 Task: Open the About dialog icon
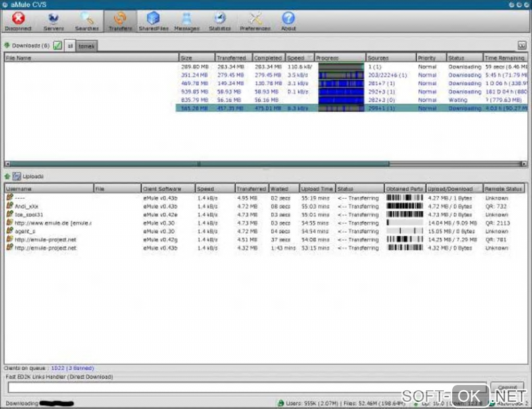point(288,21)
